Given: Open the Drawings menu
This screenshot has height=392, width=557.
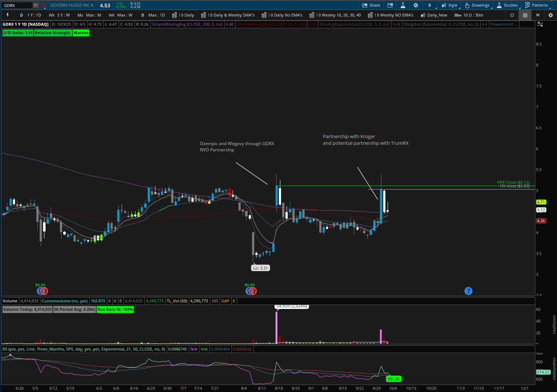Looking at the screenshot, I should coord(477,5).
